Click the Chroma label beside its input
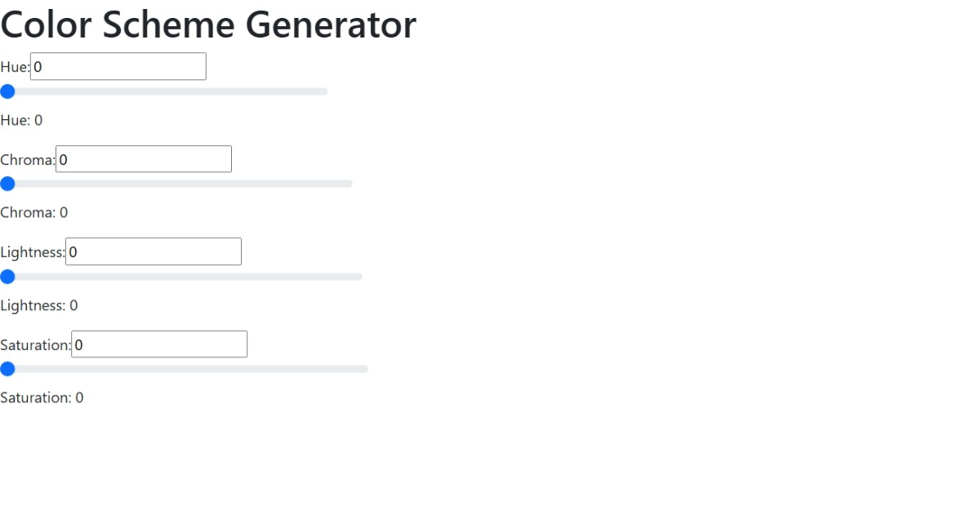The height and width of the screenshot is (514, 980). point(27,160)
